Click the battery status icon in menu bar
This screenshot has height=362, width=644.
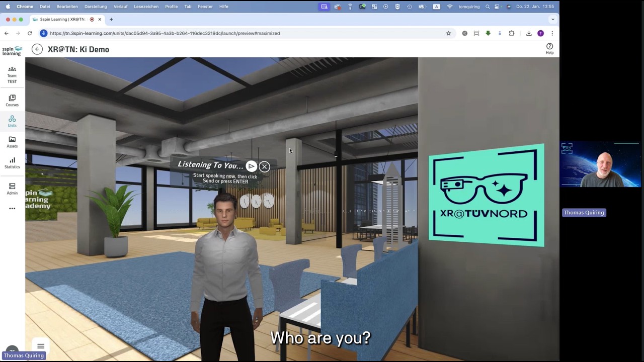coord(422,7)
